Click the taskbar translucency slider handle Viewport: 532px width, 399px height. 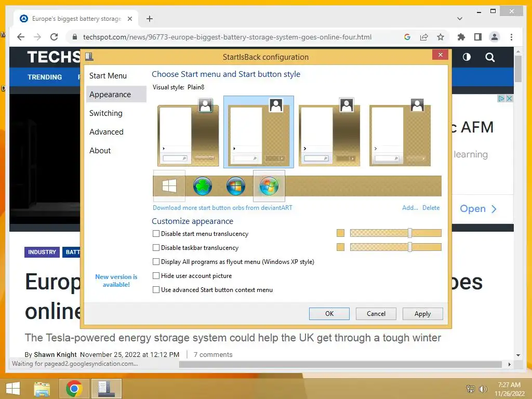click(410, 247)
